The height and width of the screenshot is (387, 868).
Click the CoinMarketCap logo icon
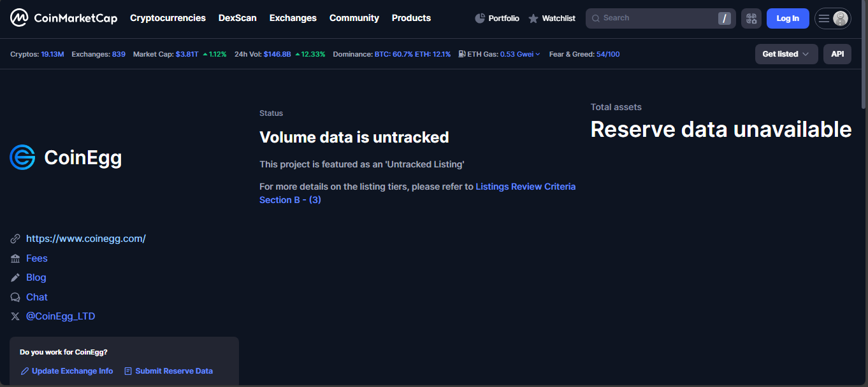[x=19, y=18]
